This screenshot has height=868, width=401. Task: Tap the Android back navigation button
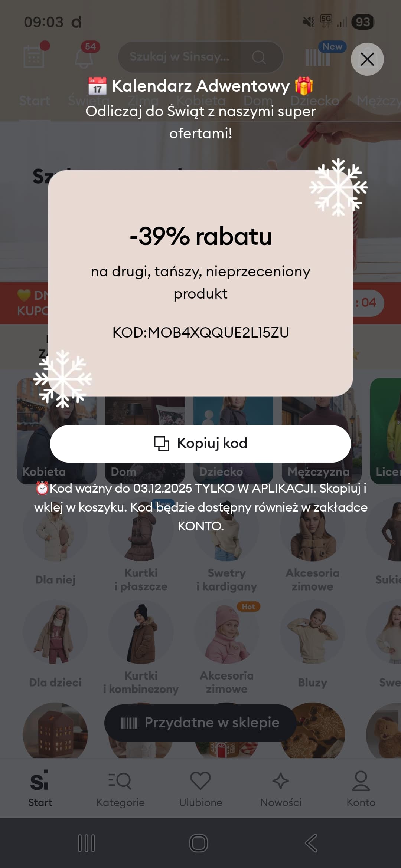[311, 843]
